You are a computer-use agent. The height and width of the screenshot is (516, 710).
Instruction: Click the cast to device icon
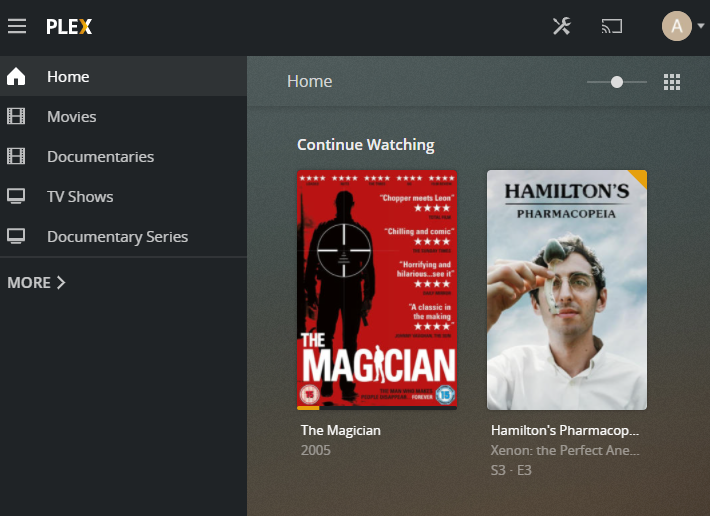pos(612,26)
